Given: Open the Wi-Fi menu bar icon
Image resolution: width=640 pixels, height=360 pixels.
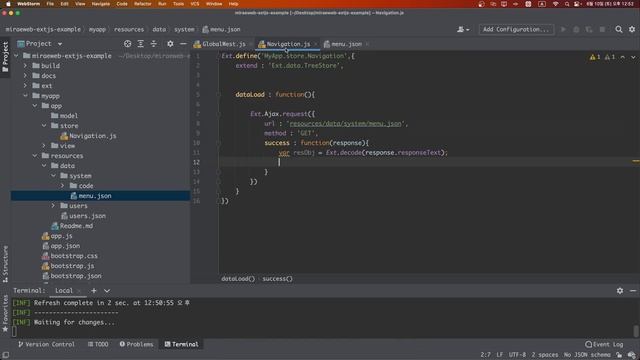Looking at the screenshot, I should tap(555, 4).
